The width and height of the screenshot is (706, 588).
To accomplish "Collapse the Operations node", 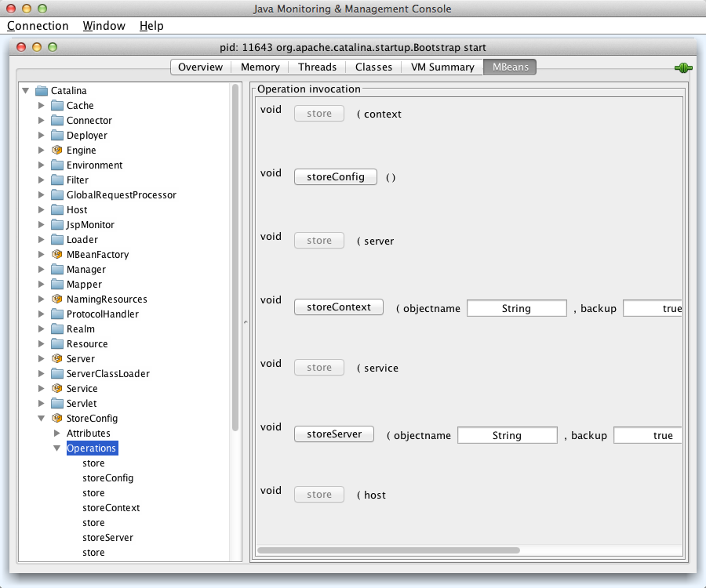I will point(57,448).
